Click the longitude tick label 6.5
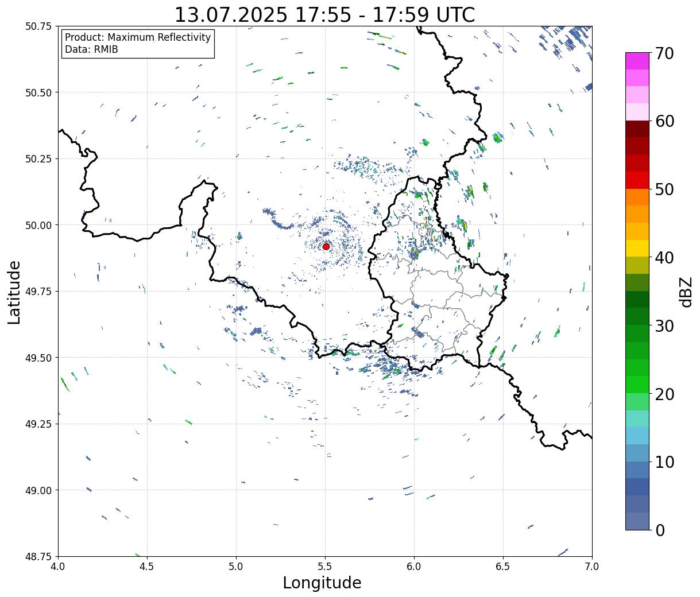The height and width of the screenshot is (597, 700). (x=503, y=567)
